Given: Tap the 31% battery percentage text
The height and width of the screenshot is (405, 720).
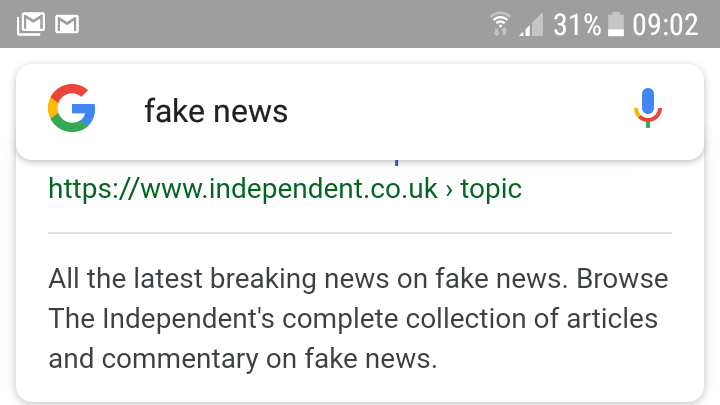Looking at the screenshot, I should [577, 24].
